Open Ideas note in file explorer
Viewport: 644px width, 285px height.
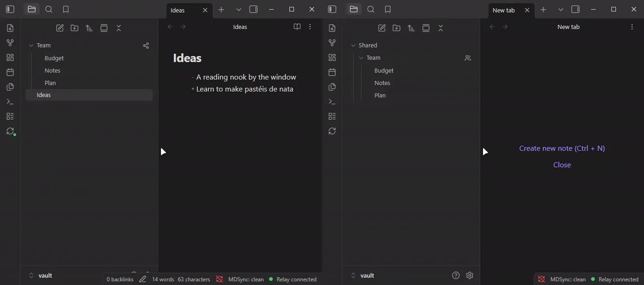(x=89, y=95)
